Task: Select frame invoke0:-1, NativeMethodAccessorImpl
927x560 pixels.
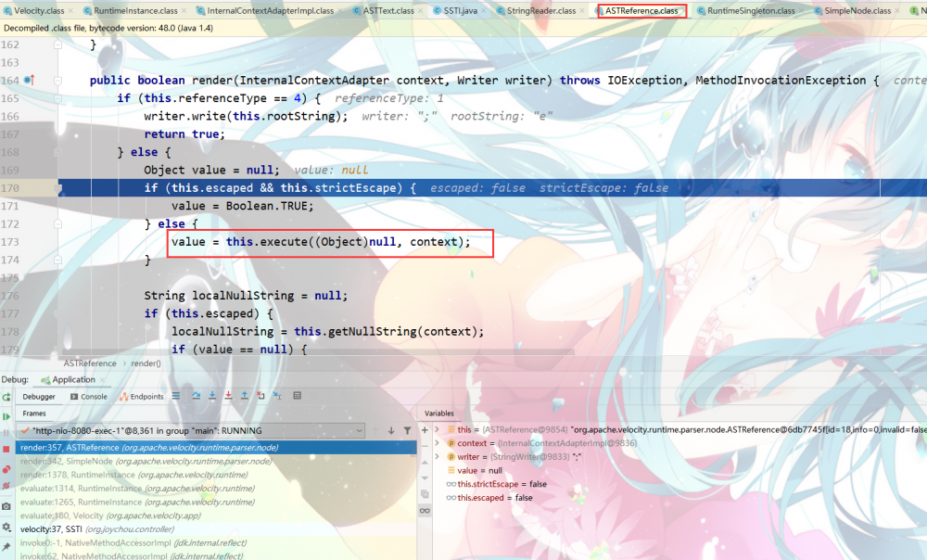Action: (x=216, y=543)
